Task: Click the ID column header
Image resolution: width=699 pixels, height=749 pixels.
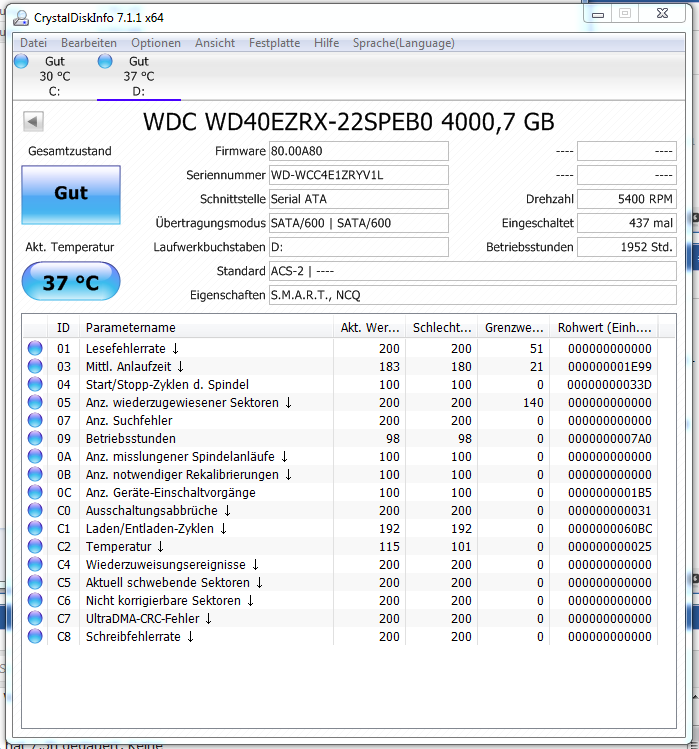Action: click(x=63, y=328)
